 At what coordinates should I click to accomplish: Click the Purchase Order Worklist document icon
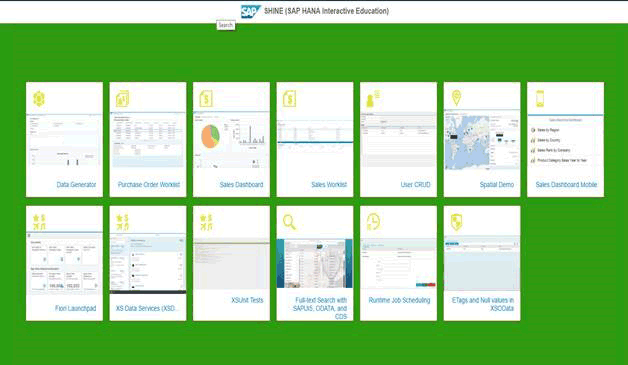(122, 99)
